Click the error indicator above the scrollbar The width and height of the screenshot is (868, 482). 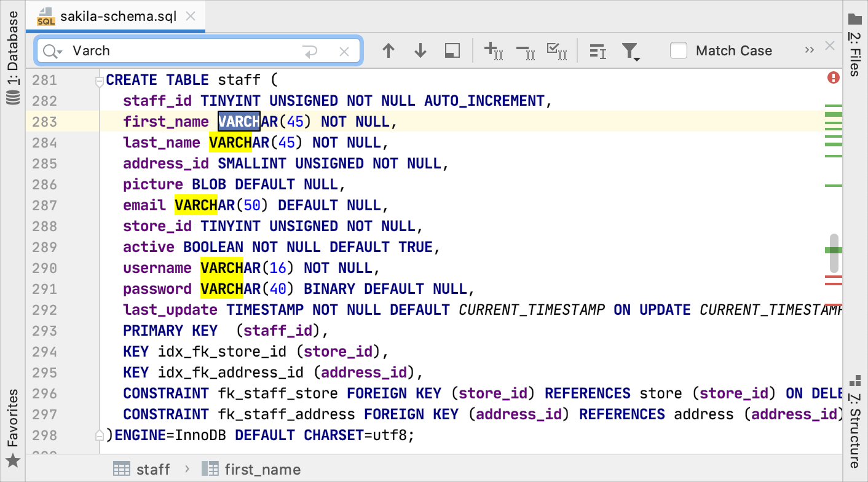[x=834, y=79]
